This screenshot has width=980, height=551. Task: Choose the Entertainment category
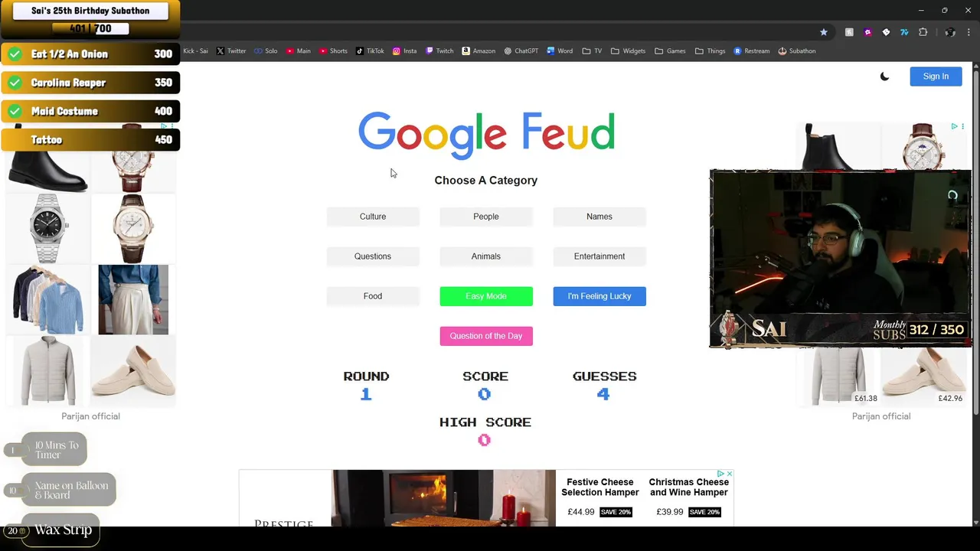tap(599, 256)
